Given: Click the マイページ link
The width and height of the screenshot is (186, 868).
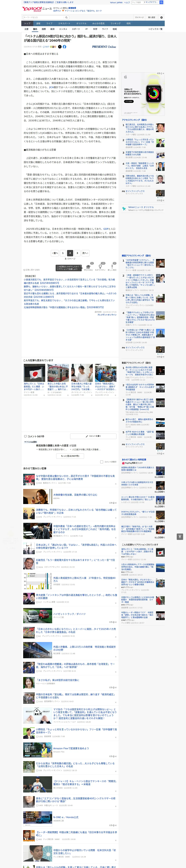Looking at the screenshot, I should pos(139,18).
